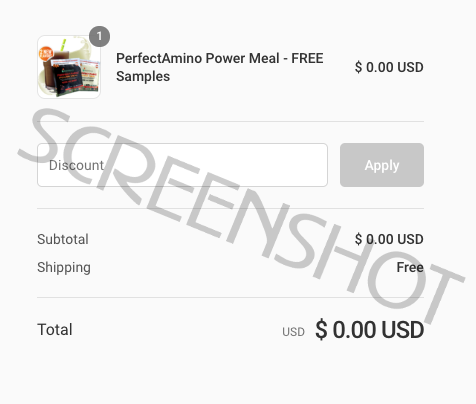Focus the Discount code input field
This screenshot has height=404, width=476.
[182, 165]
